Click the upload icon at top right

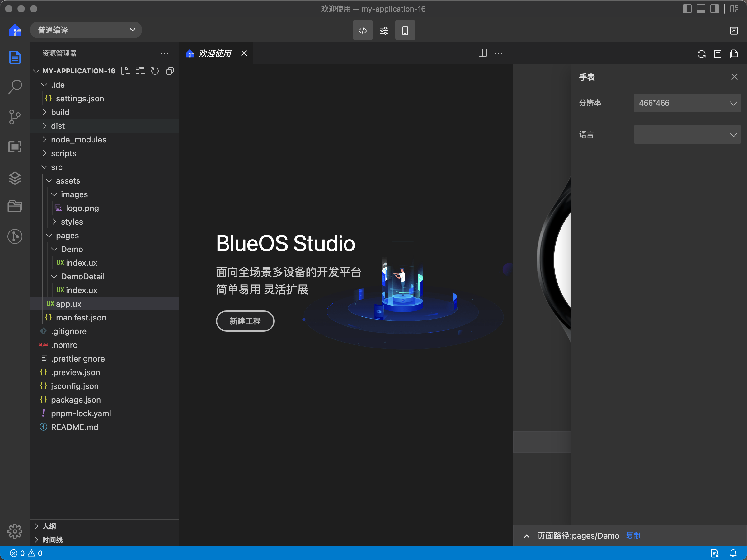coord(734,31)
